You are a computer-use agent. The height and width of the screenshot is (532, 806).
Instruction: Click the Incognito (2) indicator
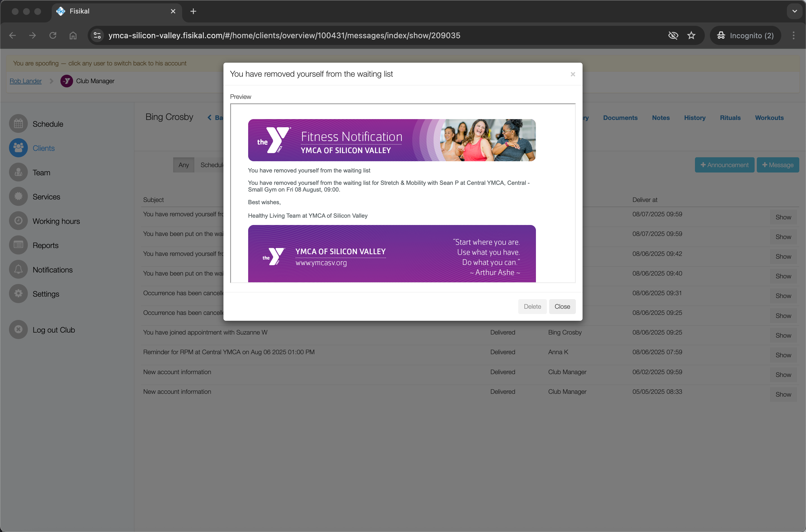tap(745, 35)
